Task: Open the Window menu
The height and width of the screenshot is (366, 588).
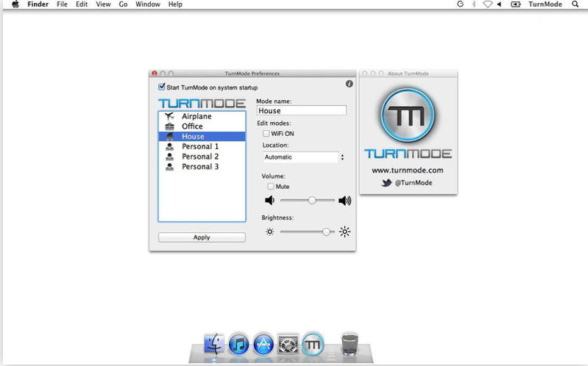Action: click(148, 4)
